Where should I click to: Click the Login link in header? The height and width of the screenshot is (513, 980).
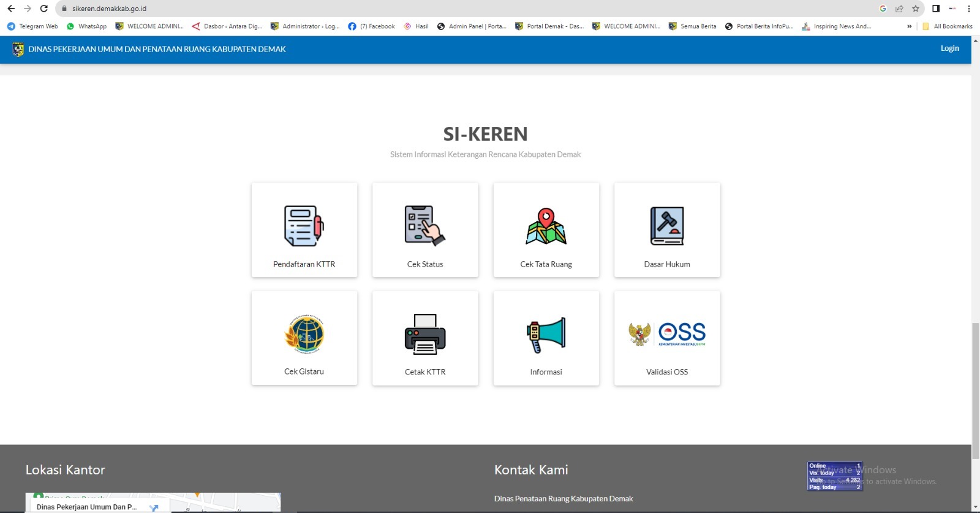coord(949,48)
